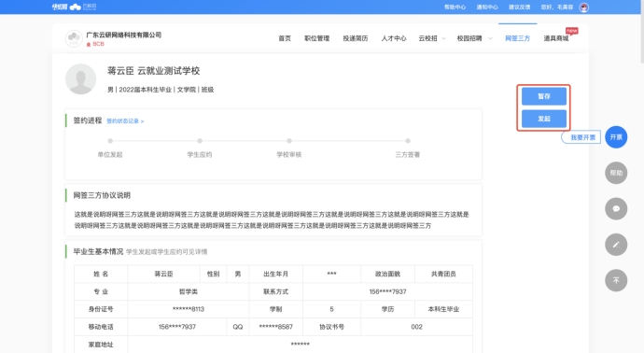Click the student profile avatar placeholder
The width and height of the screenshot is (644, 353).
(81, 78)
